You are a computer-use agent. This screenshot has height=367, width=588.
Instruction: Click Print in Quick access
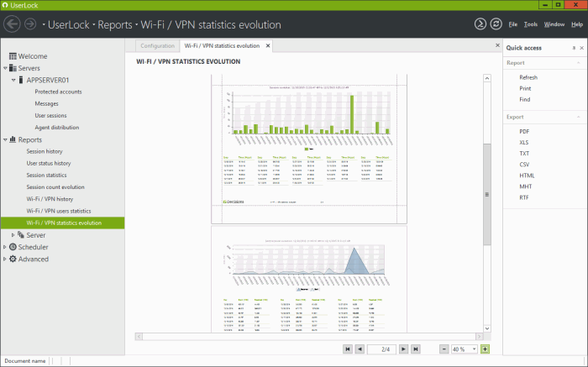(525, 88)
